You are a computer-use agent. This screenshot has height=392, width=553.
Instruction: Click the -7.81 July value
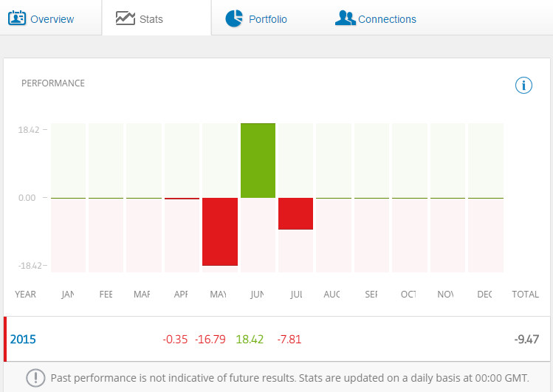click(x=289, y=340)
